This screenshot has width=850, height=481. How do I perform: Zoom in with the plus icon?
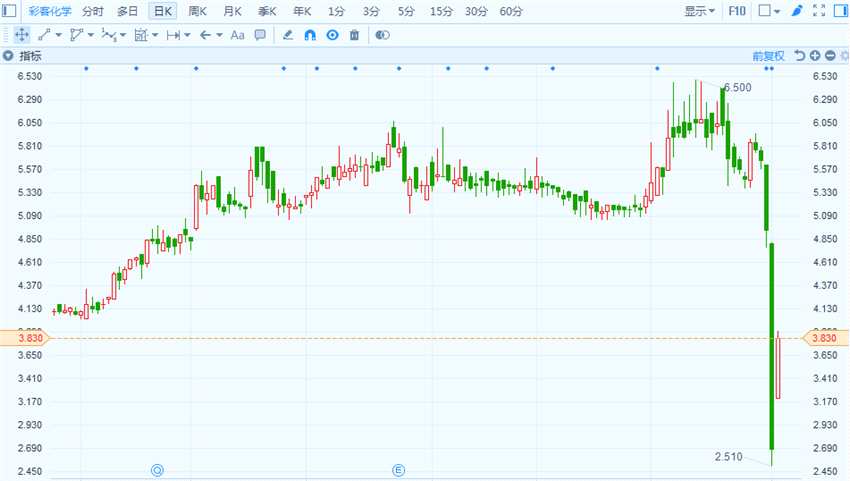[815, 55]
